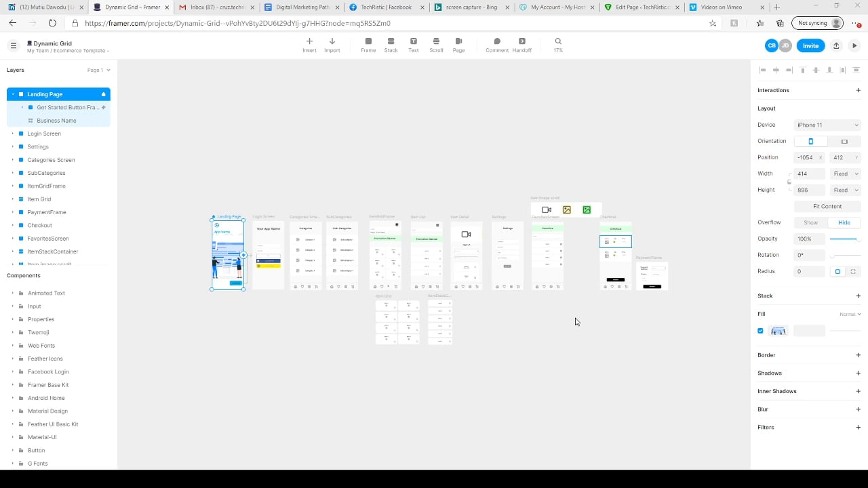Viewport: 868px width, 488px height.
Task: Expand the Login Screen layer
Action: 12,134
